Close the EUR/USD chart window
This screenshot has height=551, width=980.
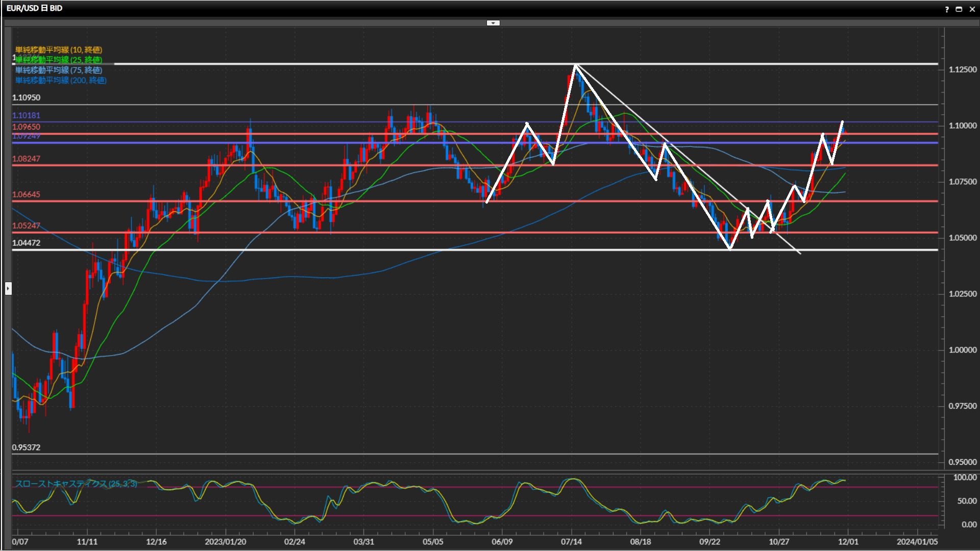coord(971,9)
